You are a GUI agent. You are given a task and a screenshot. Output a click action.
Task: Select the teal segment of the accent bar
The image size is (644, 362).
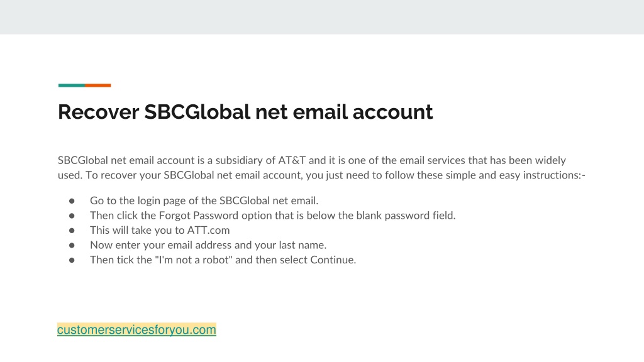click(72, 85)
